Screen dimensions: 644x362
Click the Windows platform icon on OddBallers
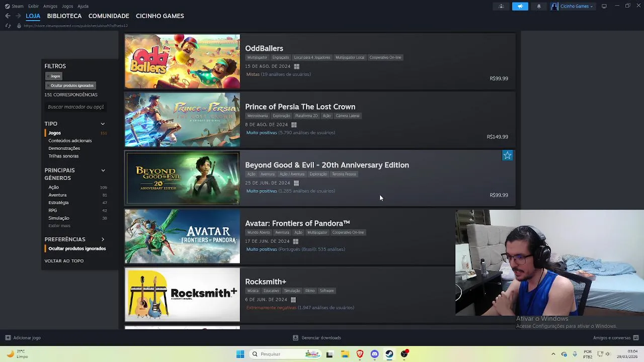(296, 66)
